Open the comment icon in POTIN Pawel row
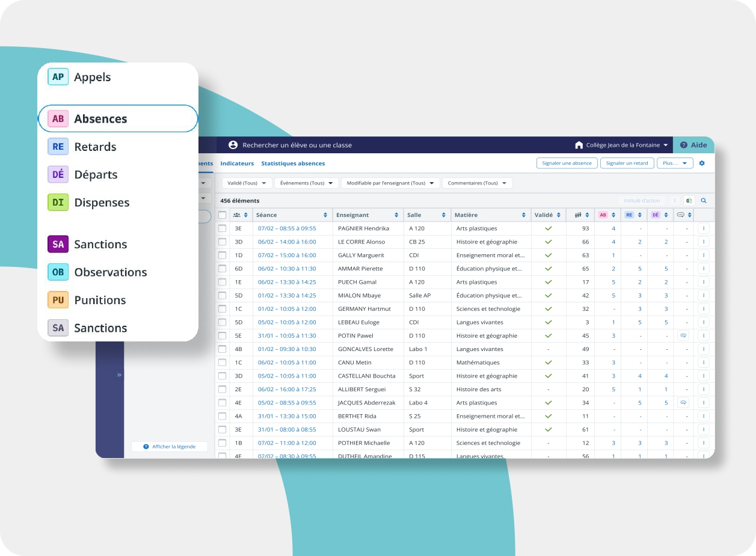Screen dimensions: 756x556 (683, 335)
